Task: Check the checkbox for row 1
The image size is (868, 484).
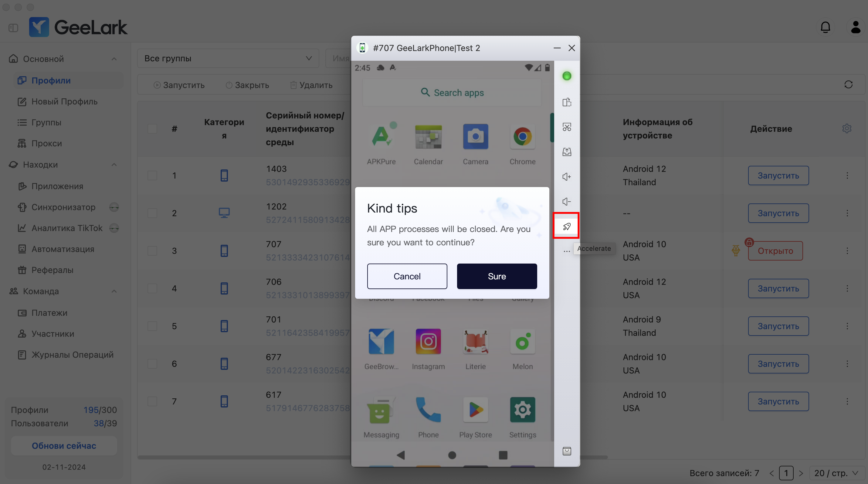Action: coord(152,175)
